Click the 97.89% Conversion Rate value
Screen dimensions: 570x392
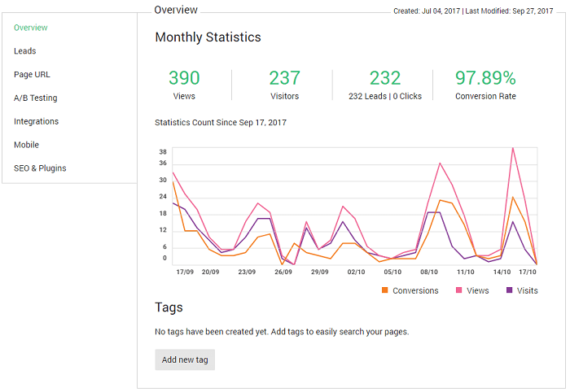485,78
